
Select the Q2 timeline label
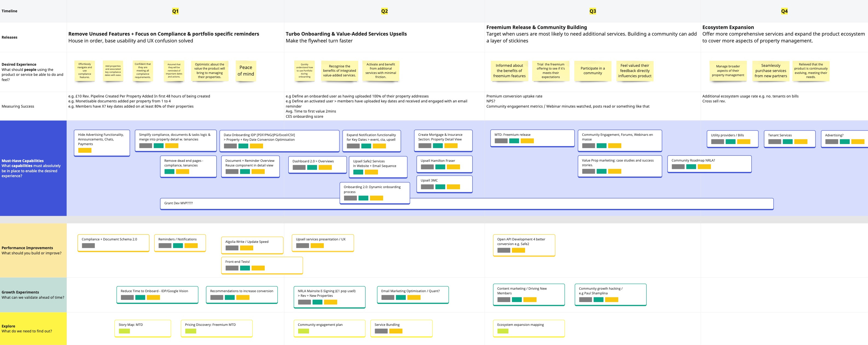385,11
